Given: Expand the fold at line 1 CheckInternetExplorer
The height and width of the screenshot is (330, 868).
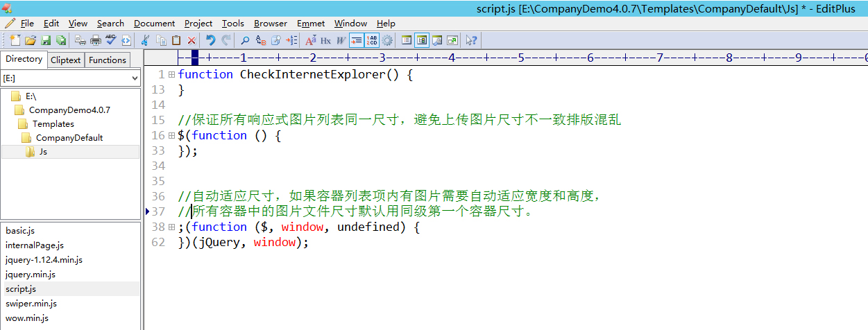Looking at the screenshot, I should click(x=171, y=74).
